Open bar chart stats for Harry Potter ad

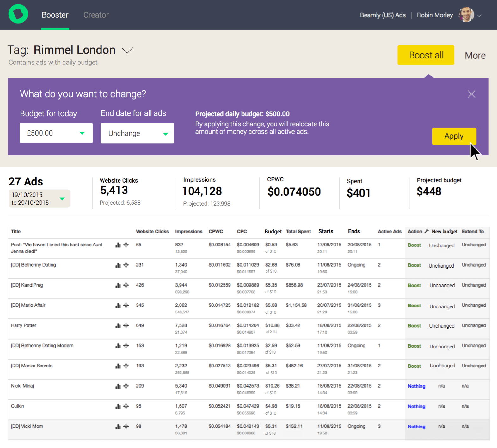[x=118, y=326]
